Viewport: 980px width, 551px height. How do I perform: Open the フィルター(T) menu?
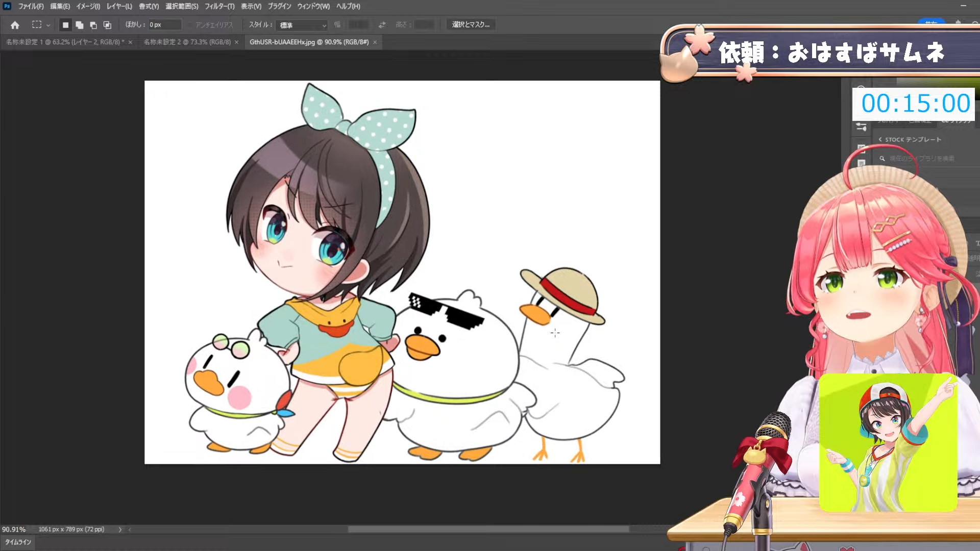pyautogui.click(x=219, y=6)
